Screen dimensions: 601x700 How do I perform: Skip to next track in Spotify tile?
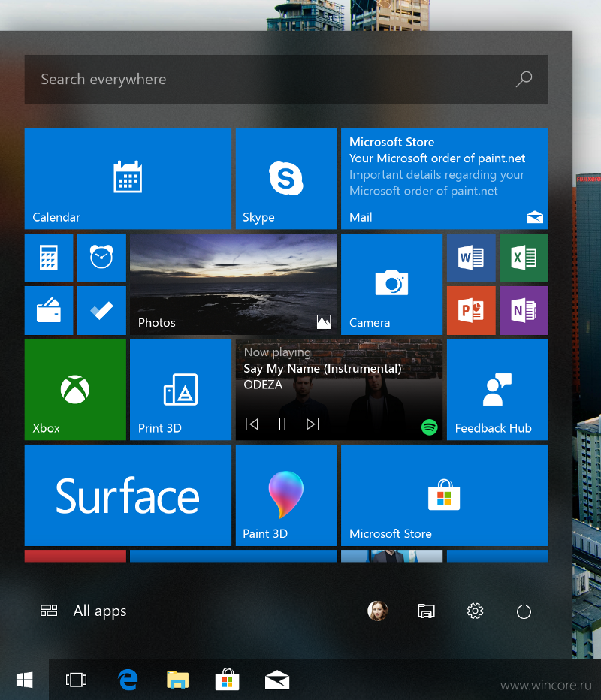pyautogui.click(x=313, y=424)
